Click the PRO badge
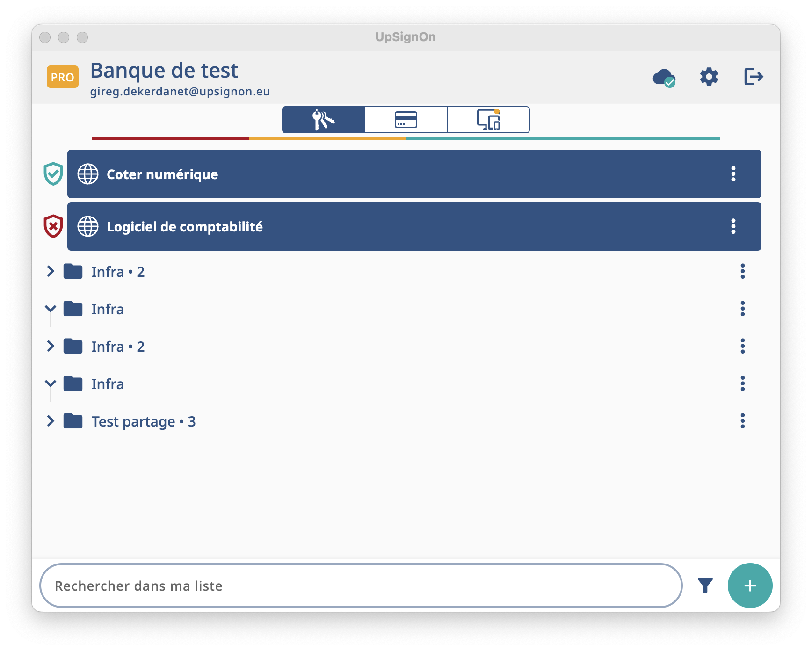 click(x=62, y=77)
